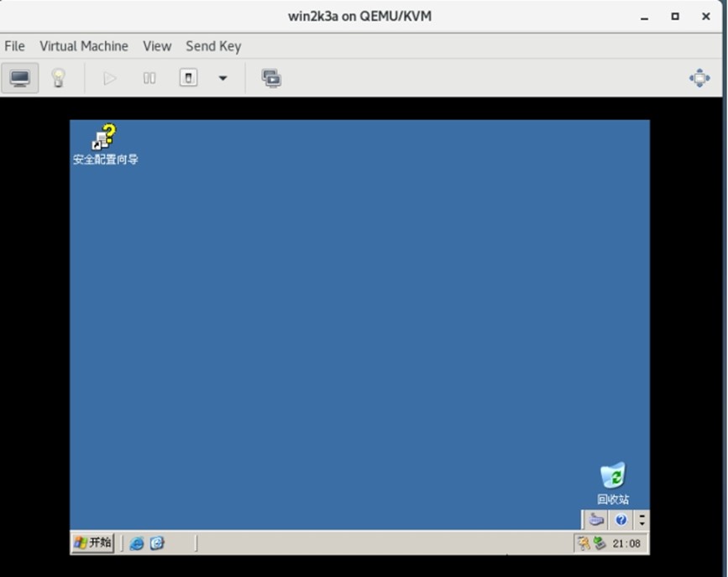728x577 pixels.
Task: Click the language bar help icon
Action: pyautogui.click(x=621, y=519)
